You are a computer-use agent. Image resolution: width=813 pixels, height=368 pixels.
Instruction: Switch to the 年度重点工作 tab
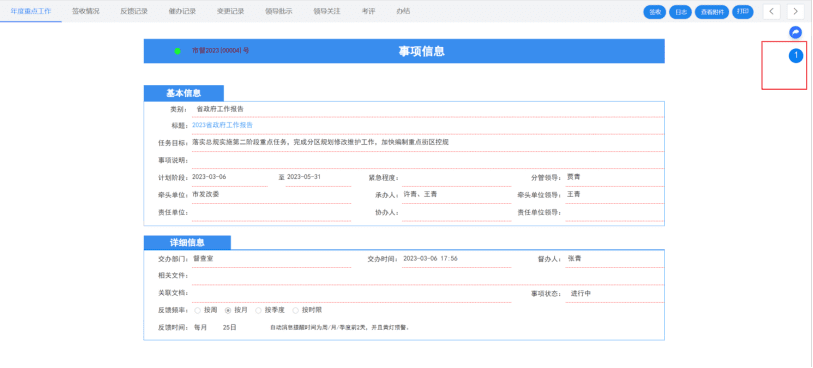click(31, 11)
